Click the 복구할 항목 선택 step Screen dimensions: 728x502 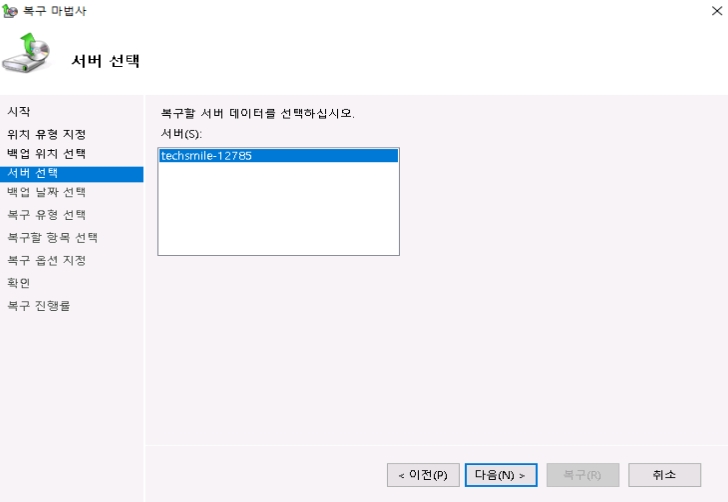pyautogui.click(x=52, y=237)
